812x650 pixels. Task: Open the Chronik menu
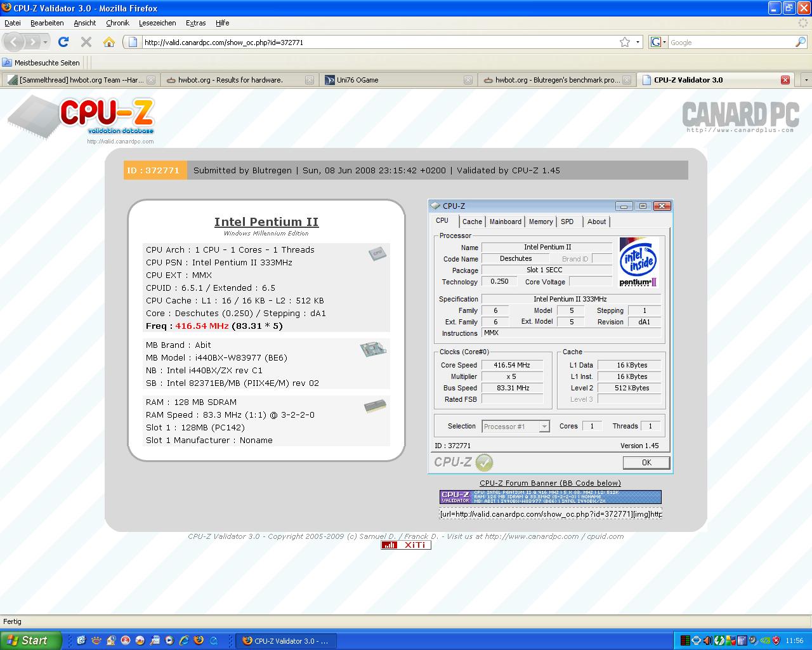coord(117,23)
